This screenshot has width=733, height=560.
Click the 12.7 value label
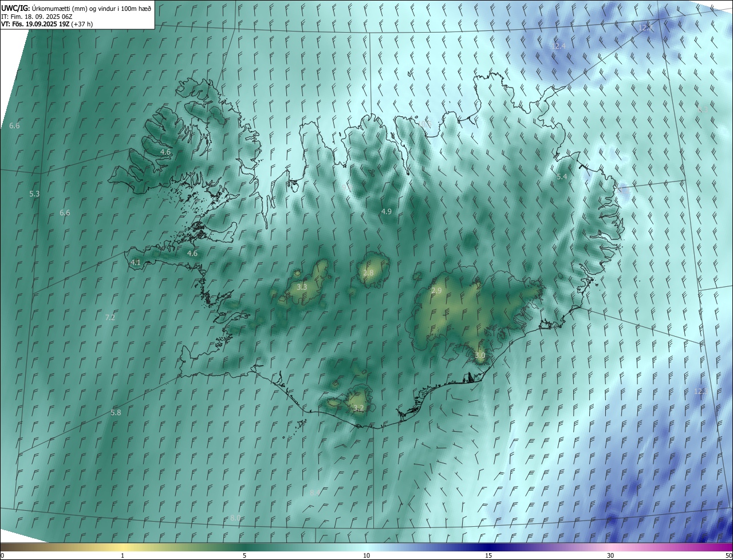[645, 27]
